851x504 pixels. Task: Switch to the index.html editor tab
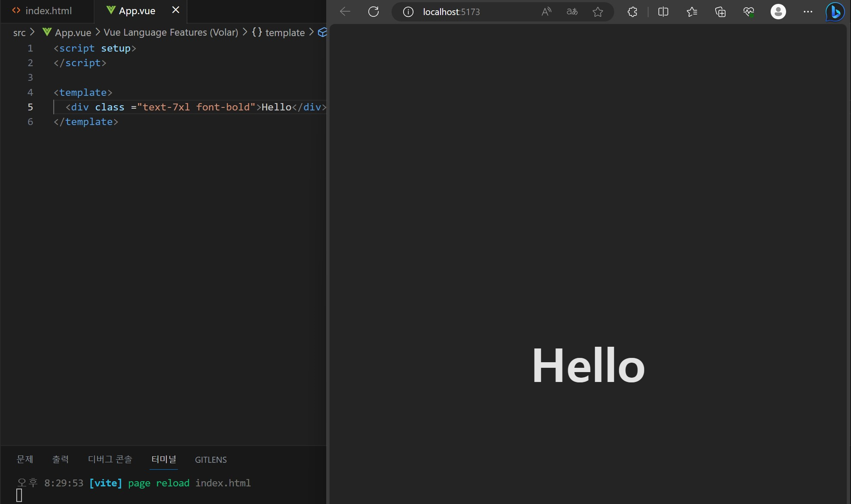pyautogui.click(x=48, y=11)
